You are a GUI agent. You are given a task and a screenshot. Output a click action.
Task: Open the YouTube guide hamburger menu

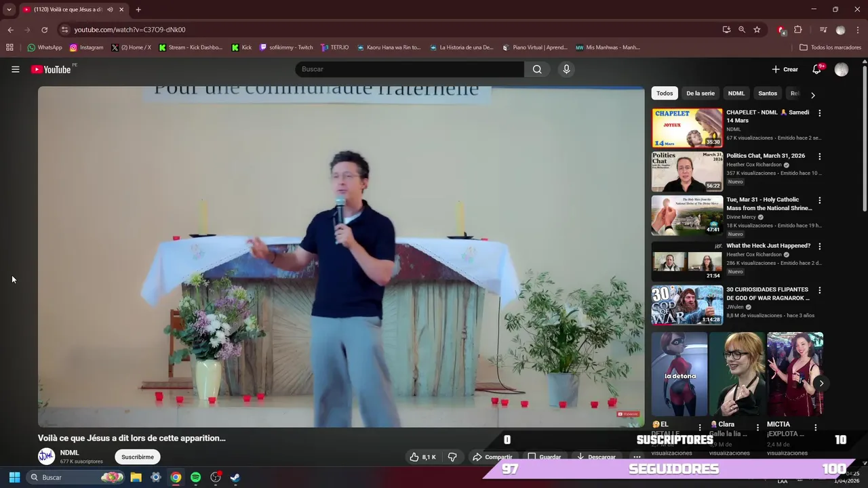[x=15, y=69]
